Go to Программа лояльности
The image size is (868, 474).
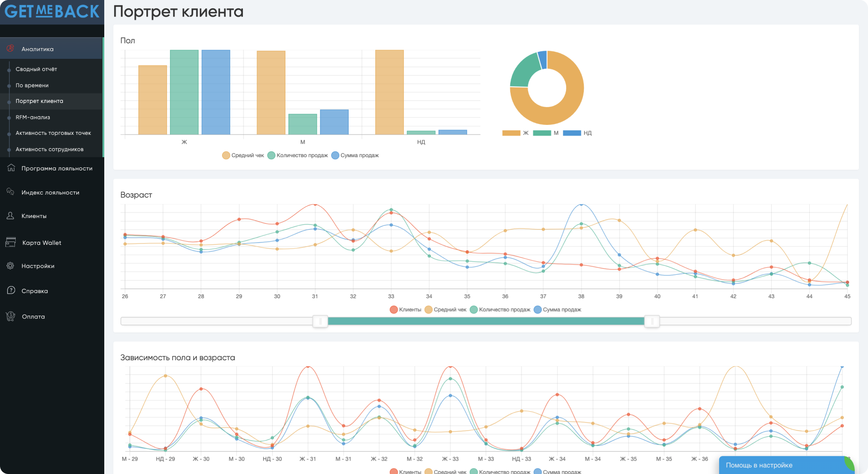click(x=57, y=168)
